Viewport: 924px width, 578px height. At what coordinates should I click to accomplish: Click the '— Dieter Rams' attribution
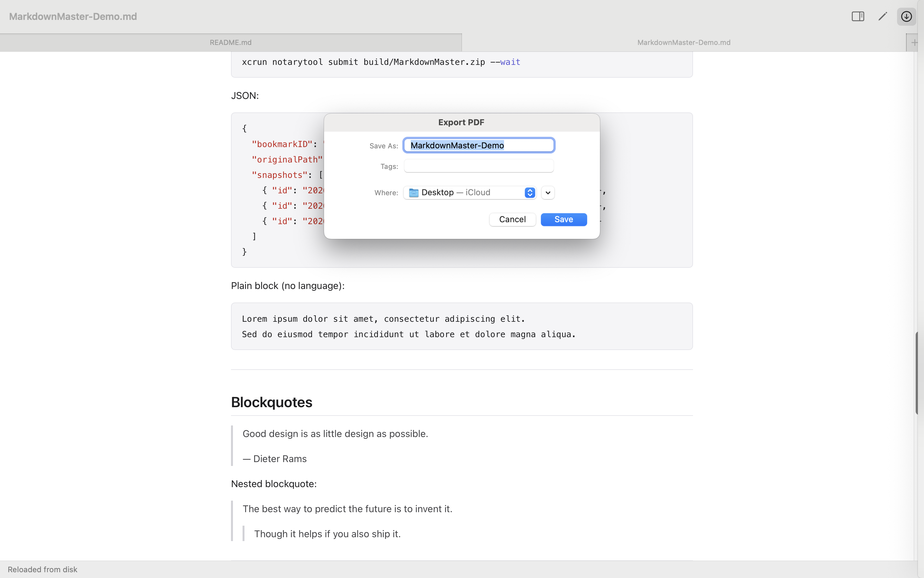275,459
